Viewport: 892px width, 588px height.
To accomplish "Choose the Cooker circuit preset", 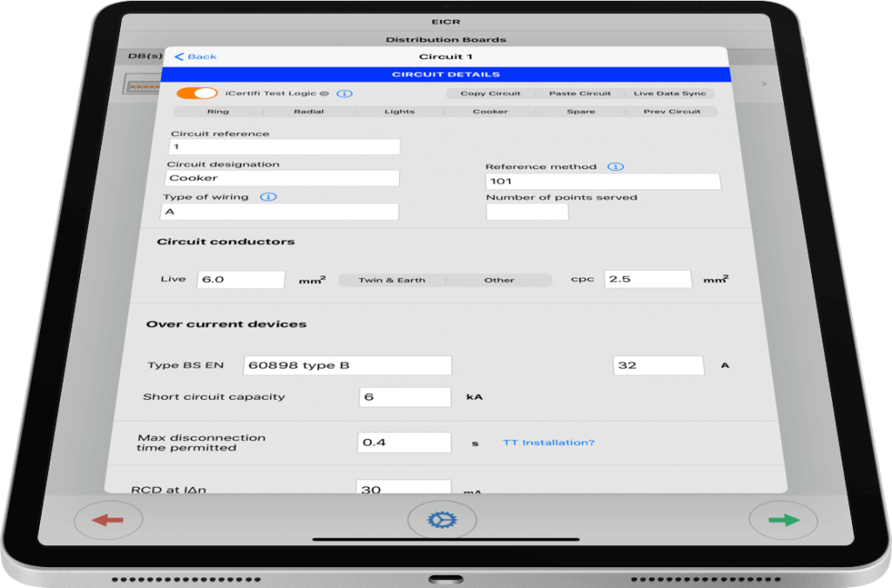I will (x=490, y=112).
